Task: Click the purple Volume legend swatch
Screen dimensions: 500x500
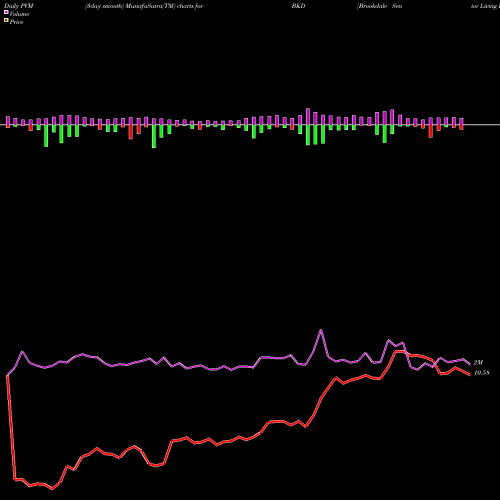Action: click(6, 13)
